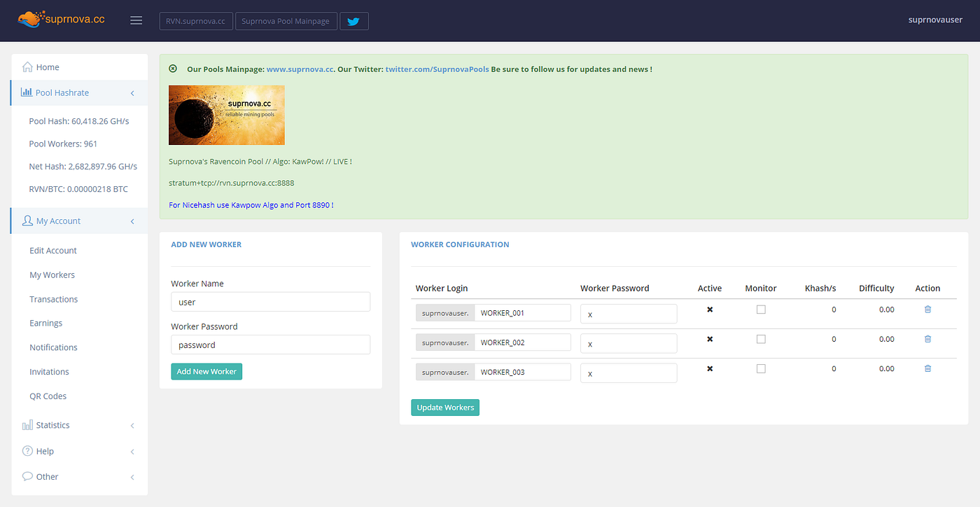The image size is (980, 507).
Task: Click the Add New Worker button
Action: click(206, 371)
